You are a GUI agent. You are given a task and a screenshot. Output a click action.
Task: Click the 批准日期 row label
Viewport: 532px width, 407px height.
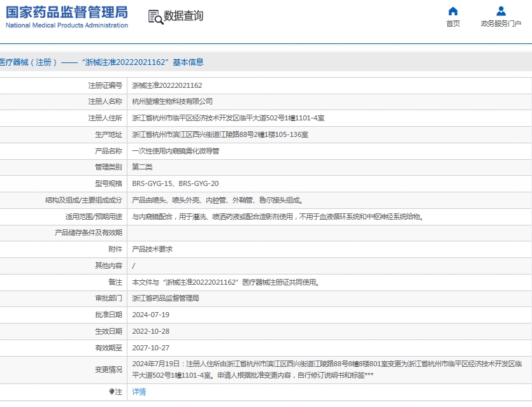point(108,315)
